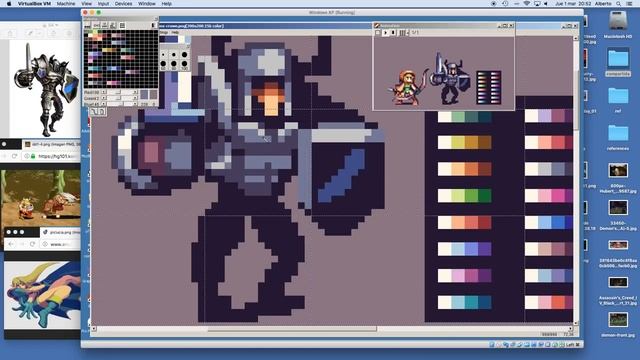Open Spotlight search in menu bar
This screenshot has width=640, height=360.
[x=619, y=4]
